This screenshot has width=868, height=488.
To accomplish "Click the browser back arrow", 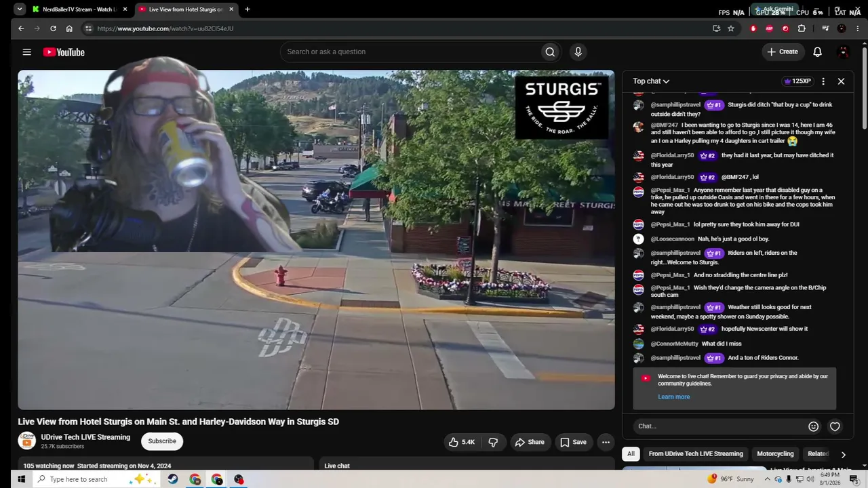I will [x=21, y=28].
